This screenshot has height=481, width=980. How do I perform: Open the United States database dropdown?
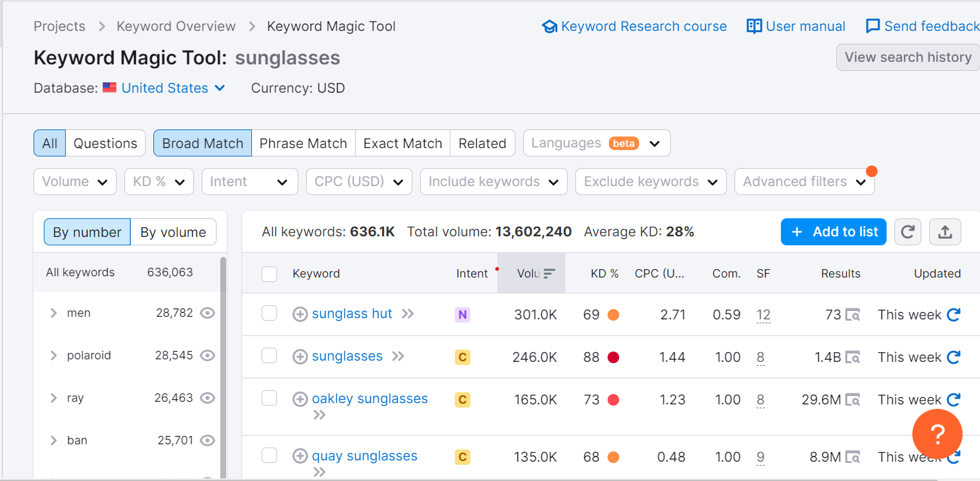point(173,88)
